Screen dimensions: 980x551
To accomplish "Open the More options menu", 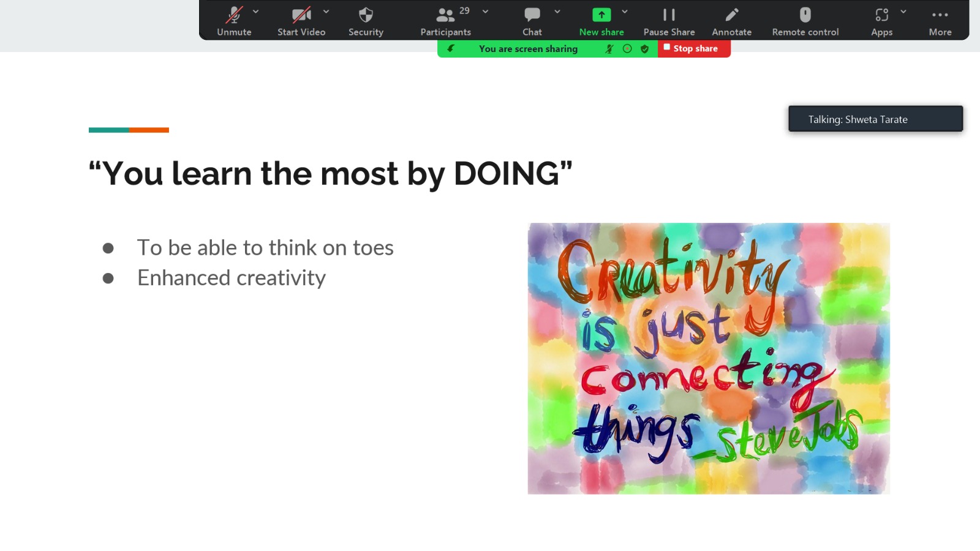I will (940, 21).
